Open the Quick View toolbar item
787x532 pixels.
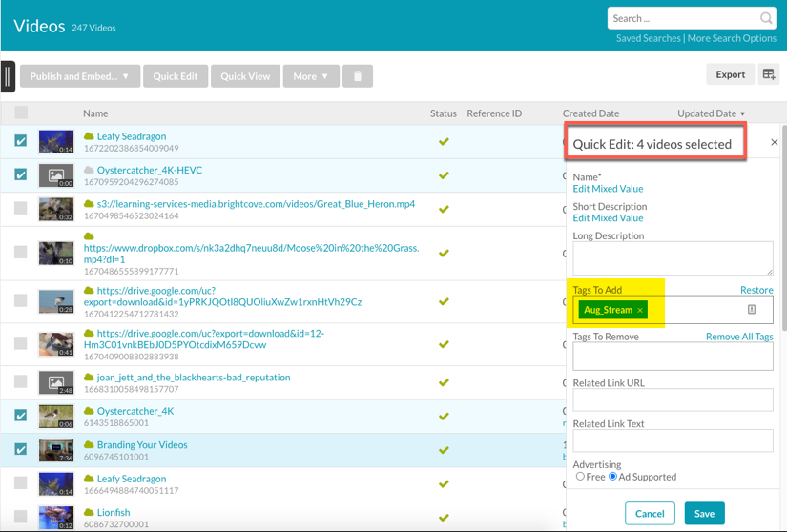pos(245,76)
